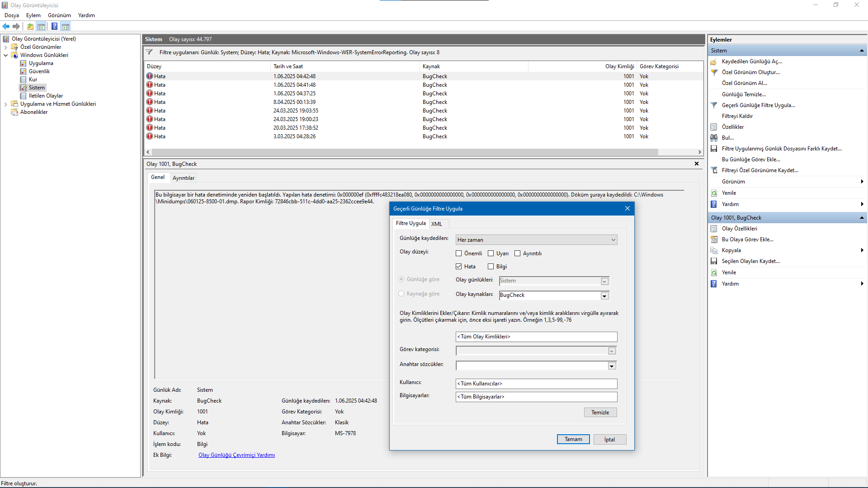Select the Kaynağa göre radio button
Image resolution: width=868 pixels, height=488 pixels.
click(401, 294)
